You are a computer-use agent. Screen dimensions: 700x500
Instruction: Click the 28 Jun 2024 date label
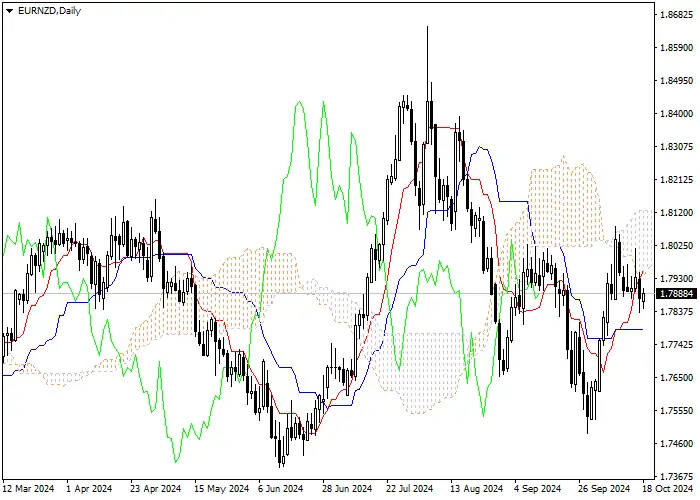pos(347,489)
